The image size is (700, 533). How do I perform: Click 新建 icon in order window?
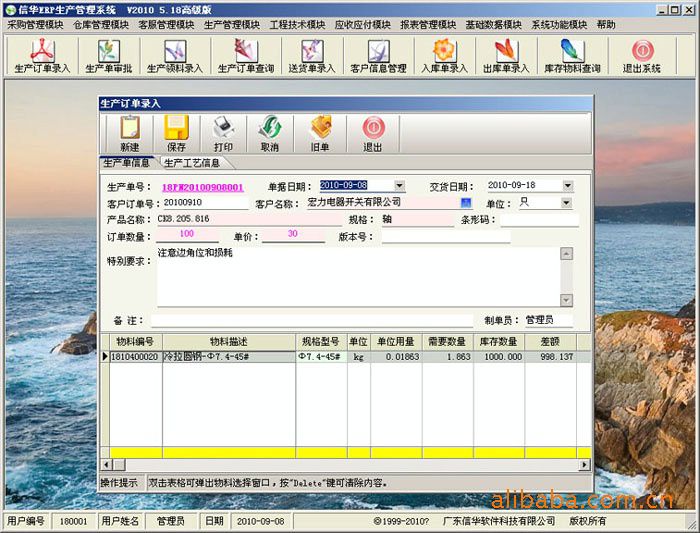coord(130,133)
